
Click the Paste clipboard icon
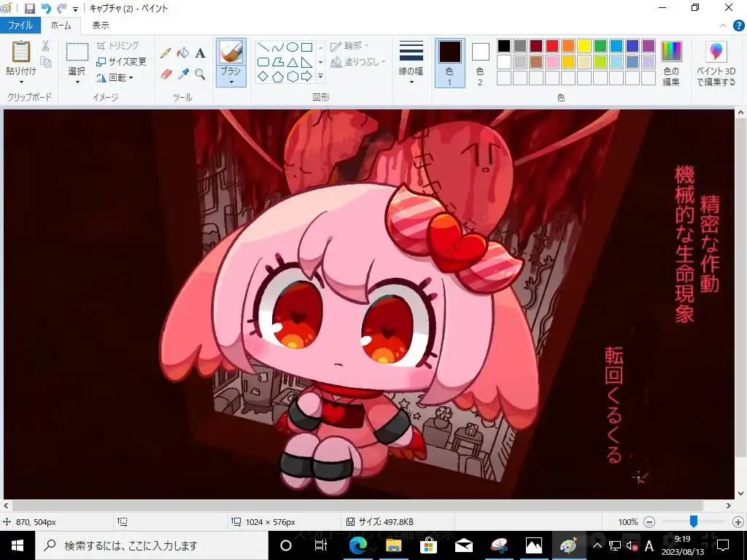pos(21,52)
